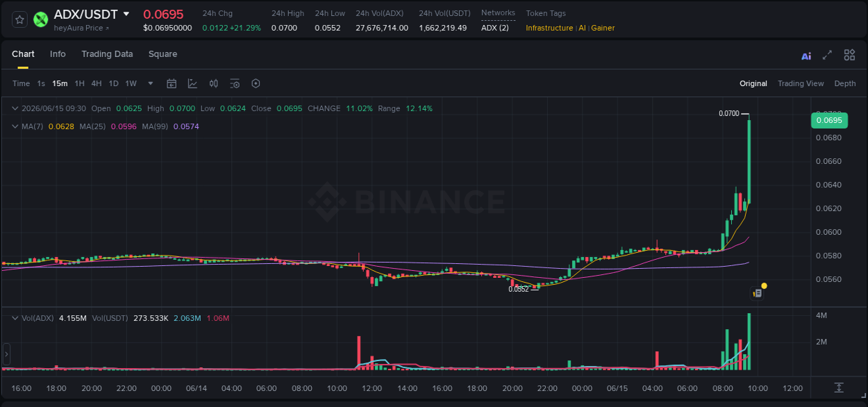Click the Gainer token tag

603,28
